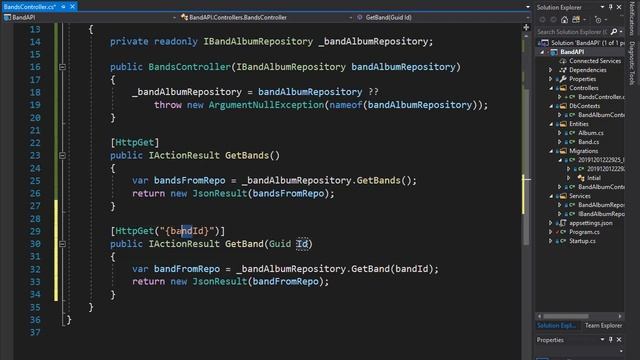Open the Notifications side tab
Screen dimensions: 640x360
(632, 18)
